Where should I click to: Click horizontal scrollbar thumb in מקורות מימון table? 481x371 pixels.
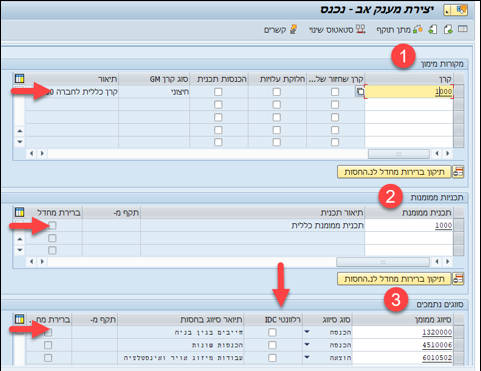pyautogui.click(x=399, y=154)
